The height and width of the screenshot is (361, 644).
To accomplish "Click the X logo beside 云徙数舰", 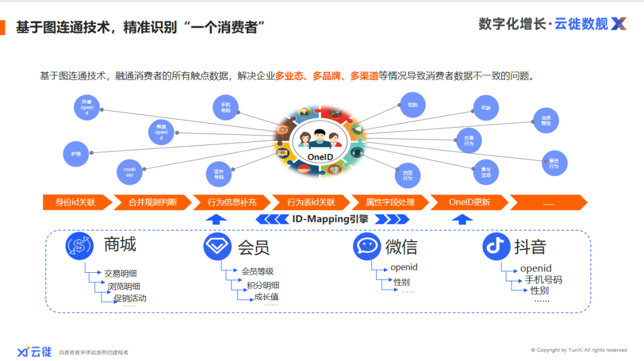I will tap(619, 23).
